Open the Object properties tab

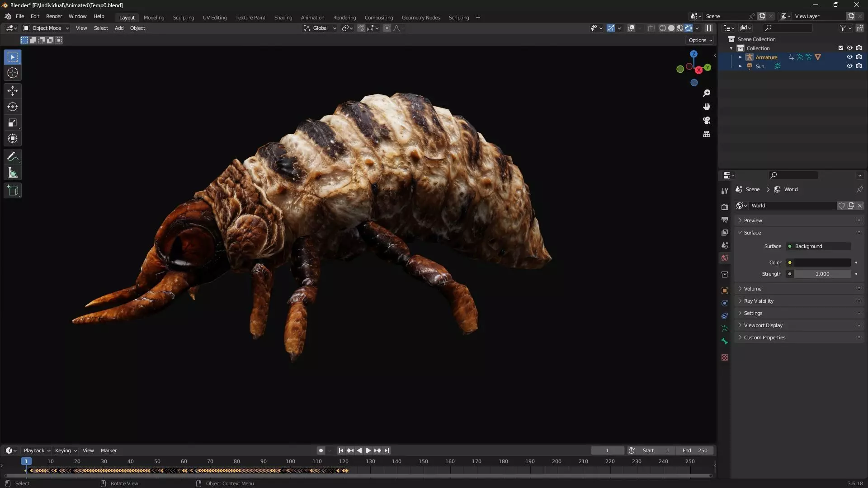[x=725, y=291]
